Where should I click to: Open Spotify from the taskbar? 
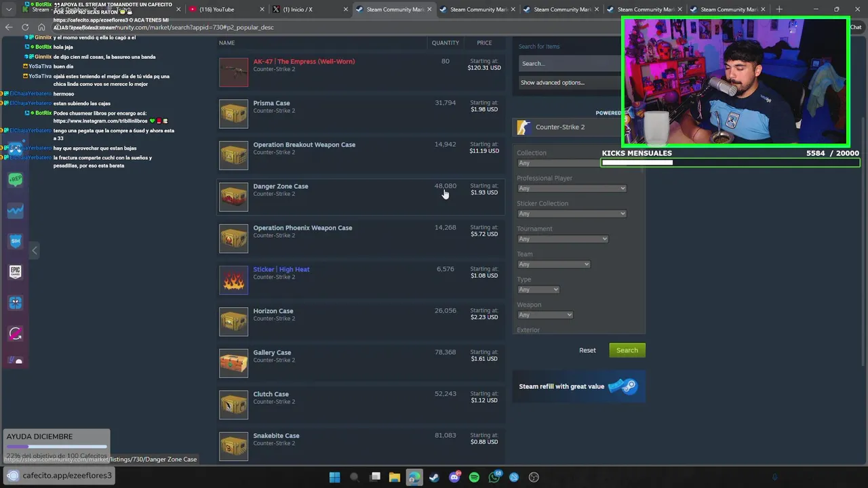pyautogui.click(x=474, y=477)
